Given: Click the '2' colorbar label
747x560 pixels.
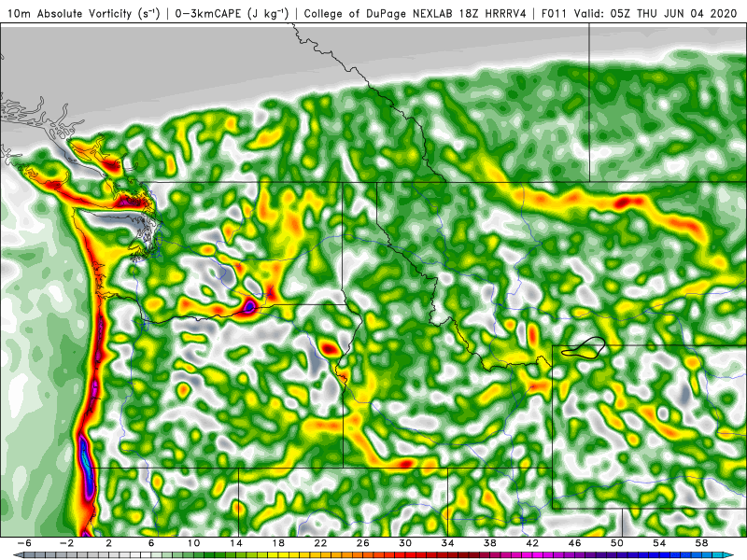Looking at the screenshot, I should 109,543.
